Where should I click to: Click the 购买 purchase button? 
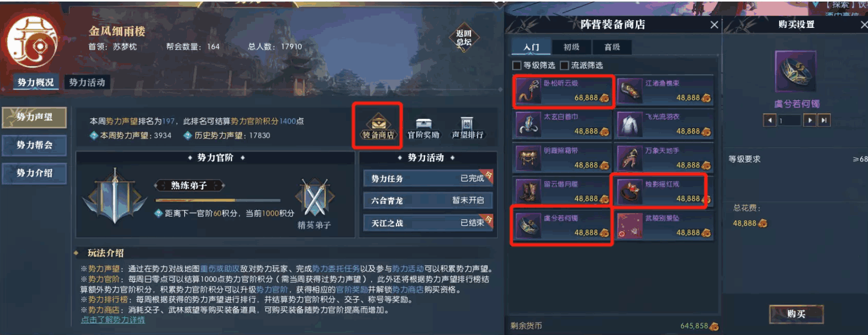coord(796,314)
